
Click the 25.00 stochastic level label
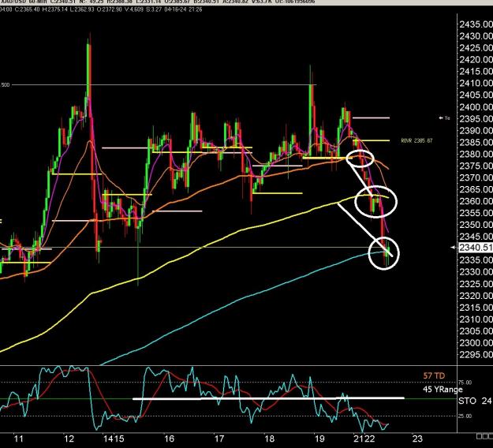pos(465,416)
